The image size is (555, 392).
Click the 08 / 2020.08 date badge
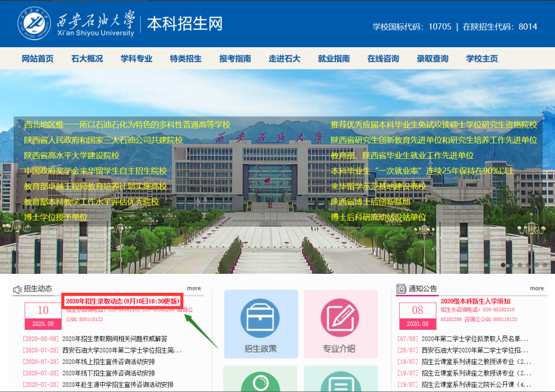coord(418,316)
